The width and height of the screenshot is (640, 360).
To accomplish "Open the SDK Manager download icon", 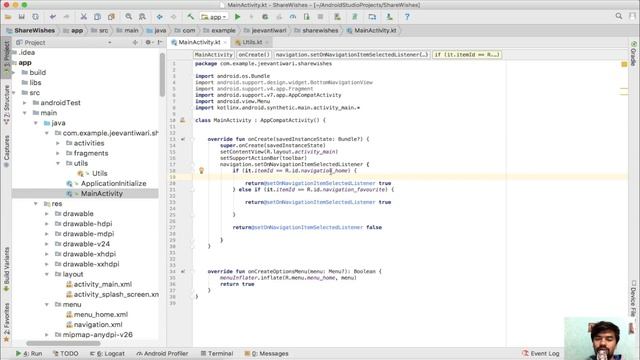I will tap(389, 17).
